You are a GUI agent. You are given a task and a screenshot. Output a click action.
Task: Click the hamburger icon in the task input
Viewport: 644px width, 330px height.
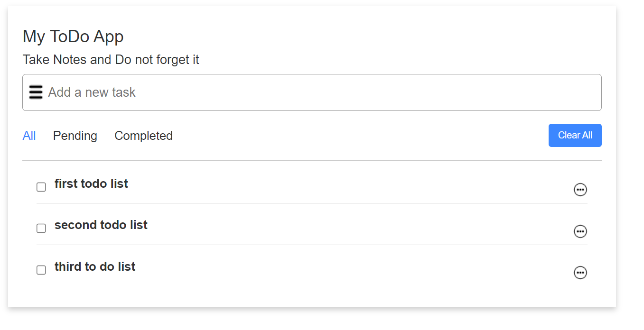tap(36, 92)
